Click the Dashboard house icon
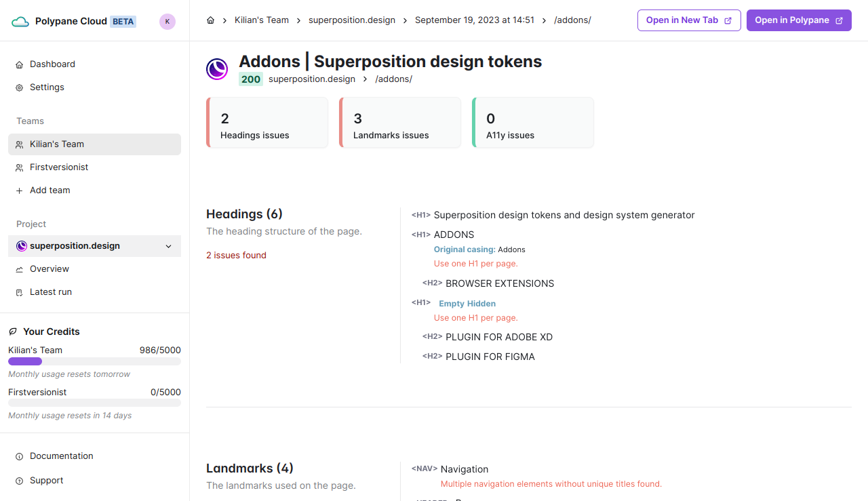868x501 pixels. tap(19, 64)
